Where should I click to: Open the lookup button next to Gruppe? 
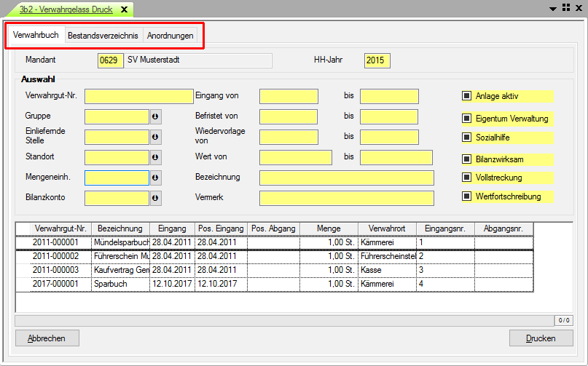(155, 117)
